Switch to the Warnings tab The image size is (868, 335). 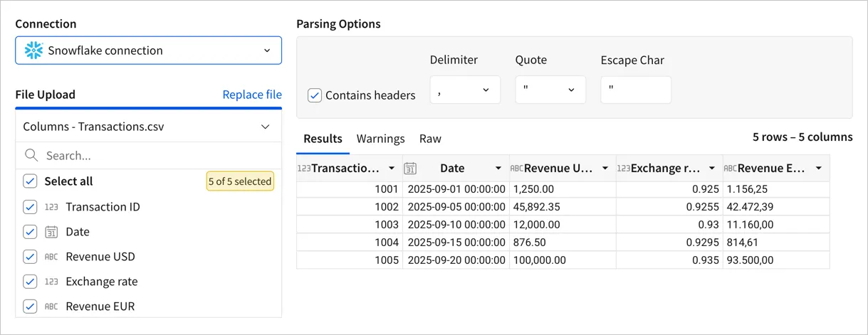pyautogui.click(x=381, y=139)
